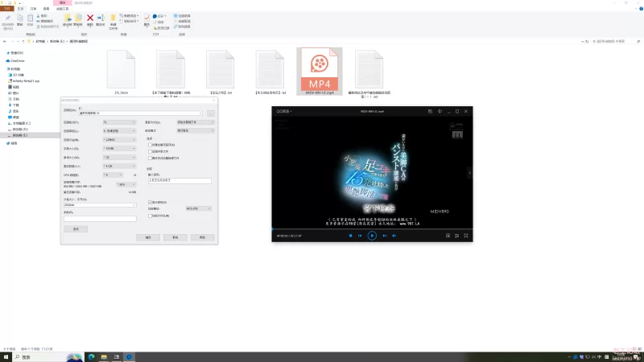Image resolution: width=644 pixels, height=362 pixels.
Task: Click Cancel in the archive dialog
Action: click(x=175, y=237)
